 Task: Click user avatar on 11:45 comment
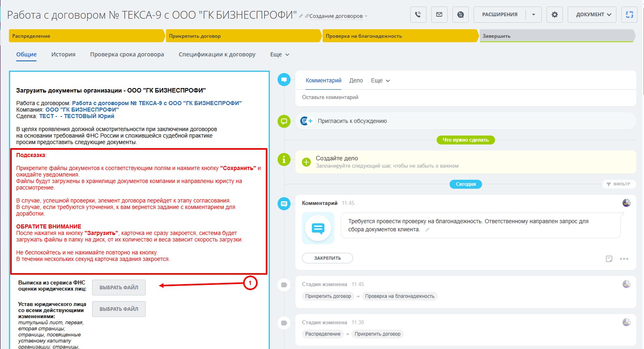coord(627,203)
